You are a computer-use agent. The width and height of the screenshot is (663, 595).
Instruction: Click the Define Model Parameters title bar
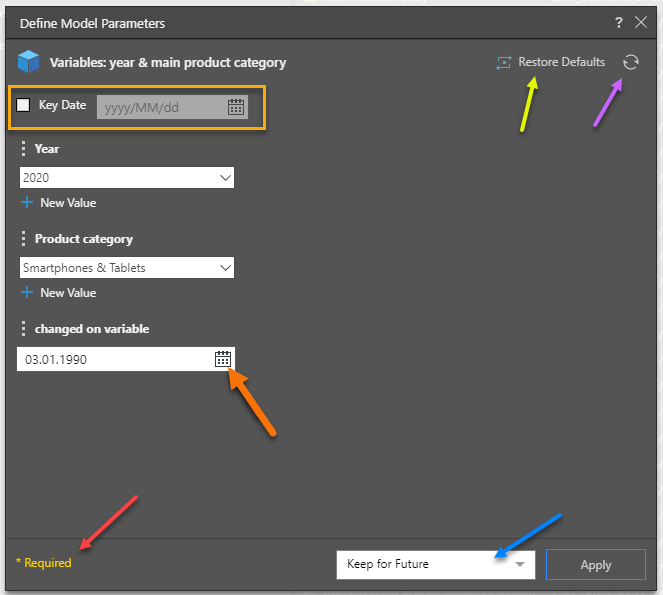(x=300, y=22)
